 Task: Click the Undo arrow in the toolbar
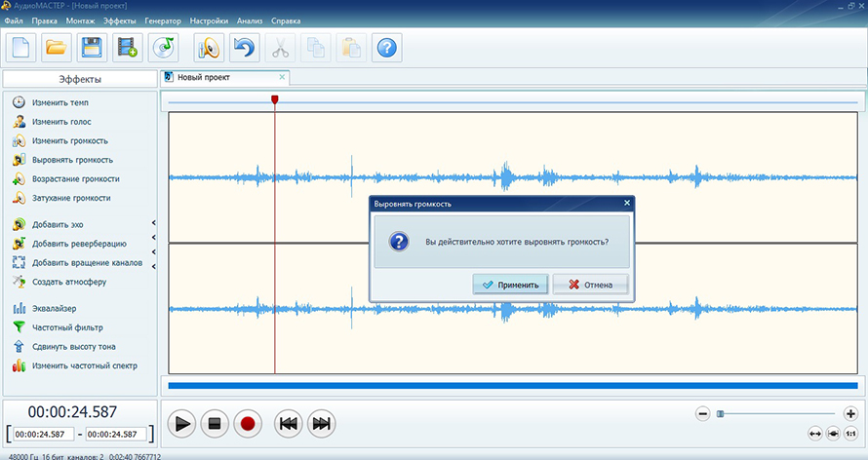click(243, 47)
